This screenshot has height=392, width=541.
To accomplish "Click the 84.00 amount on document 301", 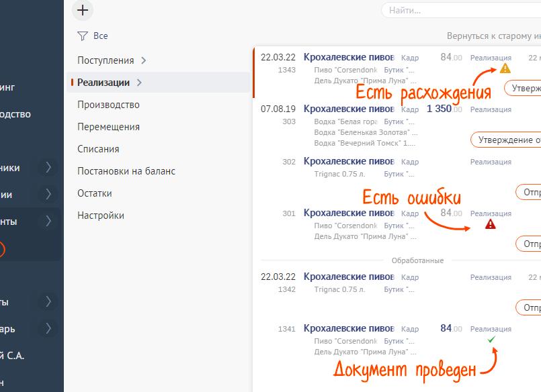I will click(x=451, y=213).
